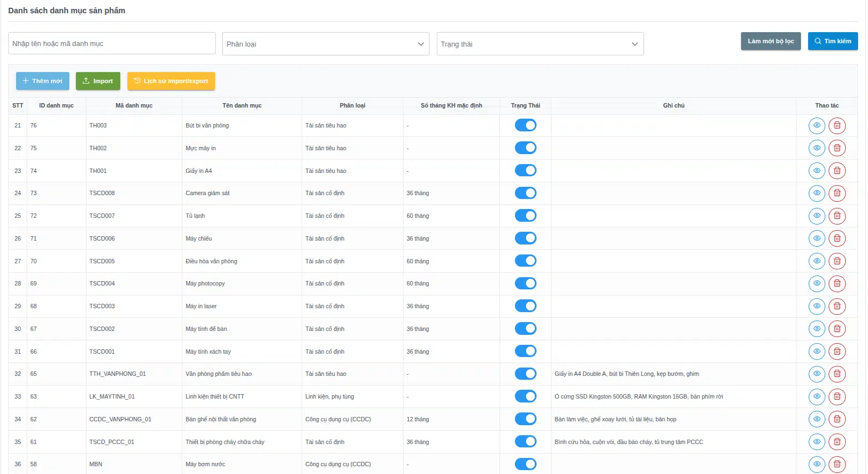Select the TTH_VANPHONG_01 code cell
Screen dimensions: 868x474
click(134, 374)
